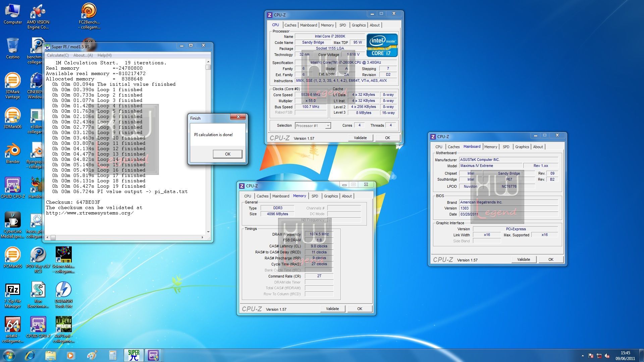Click the Core Speed value field
This screenshot has width=644, height=362.
coord(311,95)
